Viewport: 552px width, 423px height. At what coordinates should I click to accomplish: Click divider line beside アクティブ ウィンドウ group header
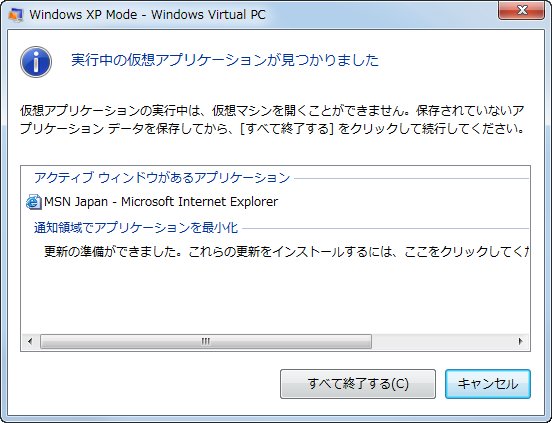411,178
